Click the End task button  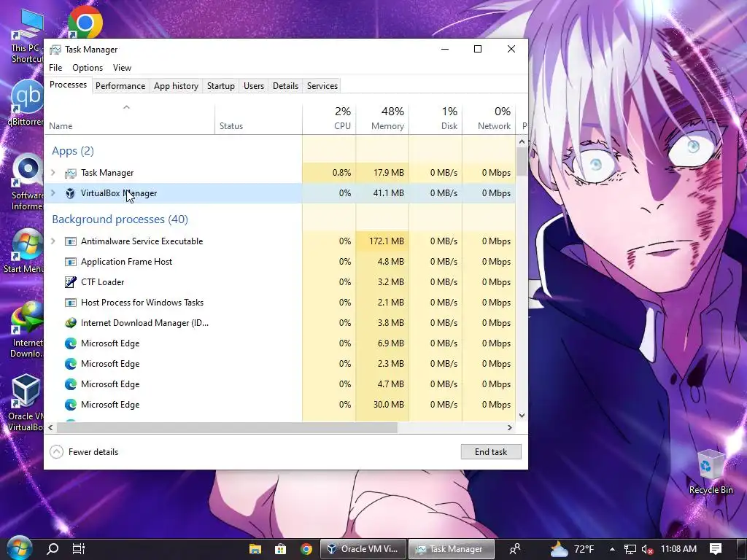click(491, 452)
